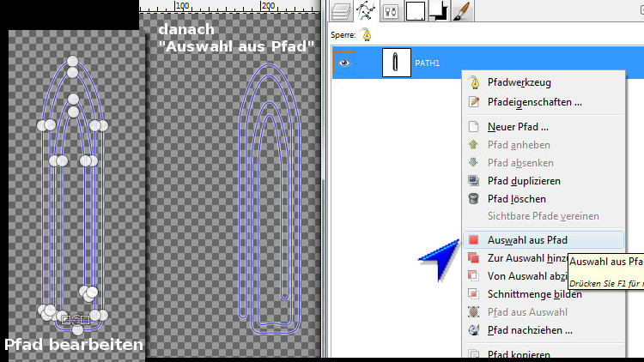Screen dimensions: 644x362
Task: Click the Zur Auswahl hinzufügen icon
Action: 473,258
